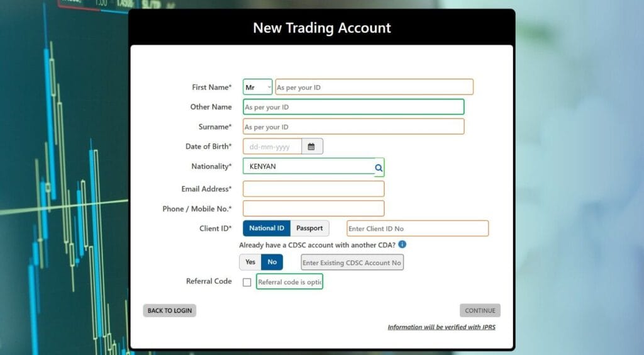Click the CDSC account info icon
Screen dimensions: 644x355
[x=402, y=244]
